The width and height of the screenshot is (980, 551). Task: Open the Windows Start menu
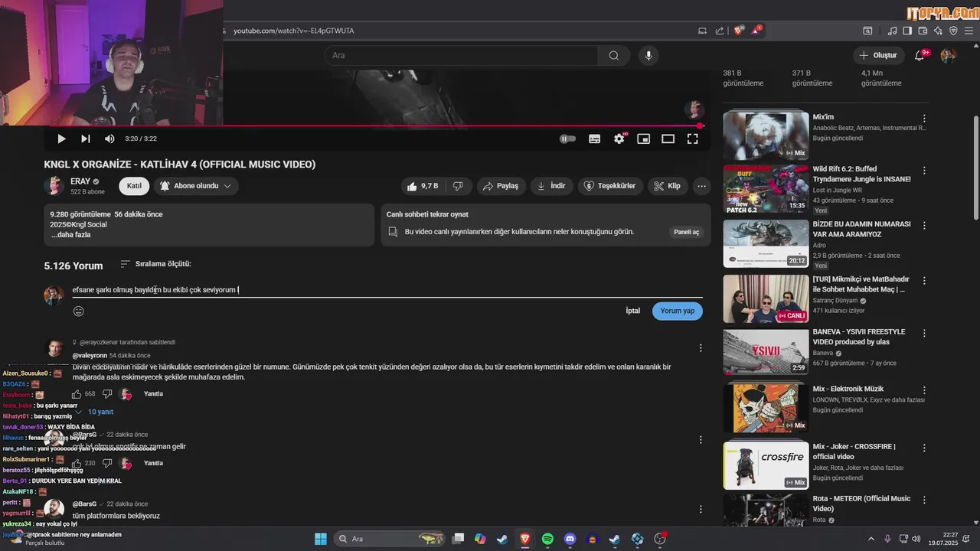point(321,539)
